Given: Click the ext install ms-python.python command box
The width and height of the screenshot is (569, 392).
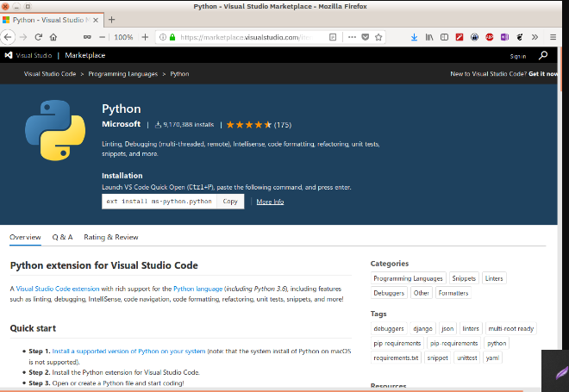Looking at the screenshot, I should click(x=159, y=202).
